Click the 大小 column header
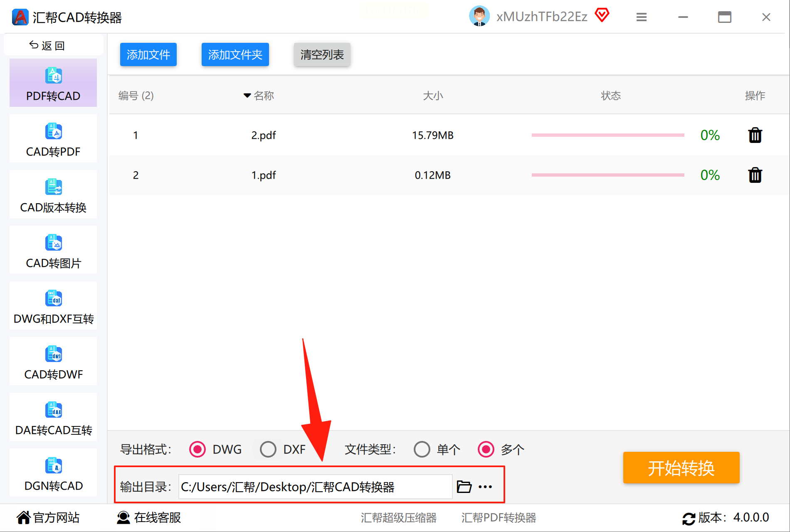 [433, 96]
